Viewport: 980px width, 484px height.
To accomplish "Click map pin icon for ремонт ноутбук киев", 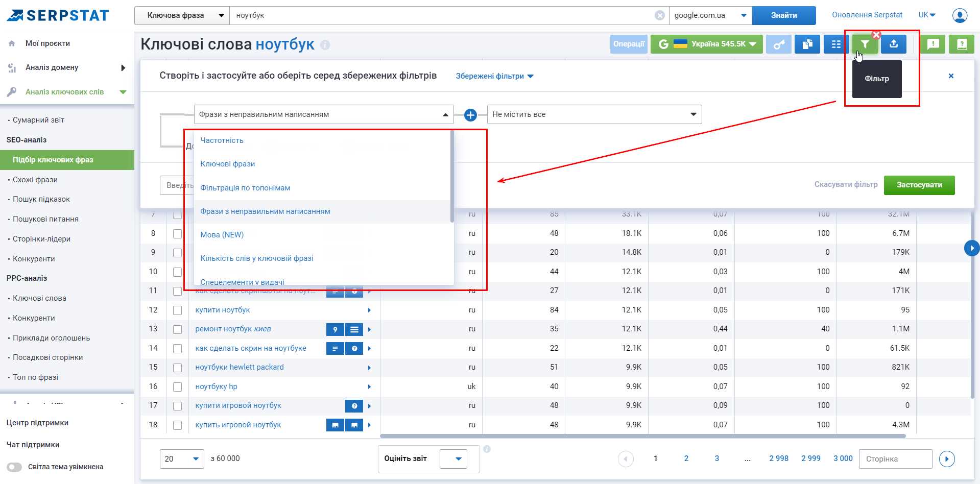I will [335, 329].
